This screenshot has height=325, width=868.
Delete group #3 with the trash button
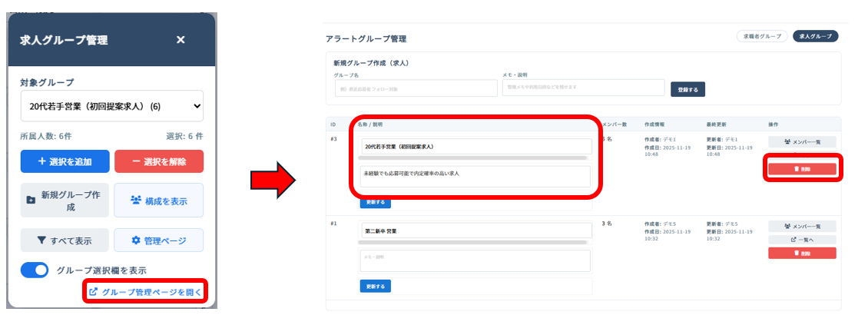802,168
